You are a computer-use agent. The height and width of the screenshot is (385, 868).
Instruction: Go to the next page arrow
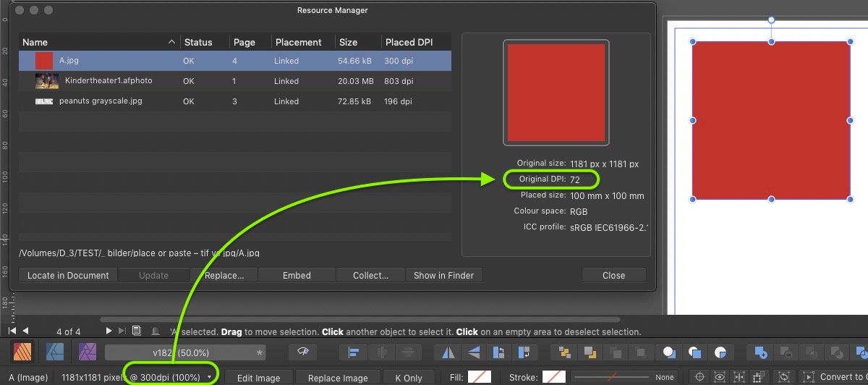click(x=109, y=331)
